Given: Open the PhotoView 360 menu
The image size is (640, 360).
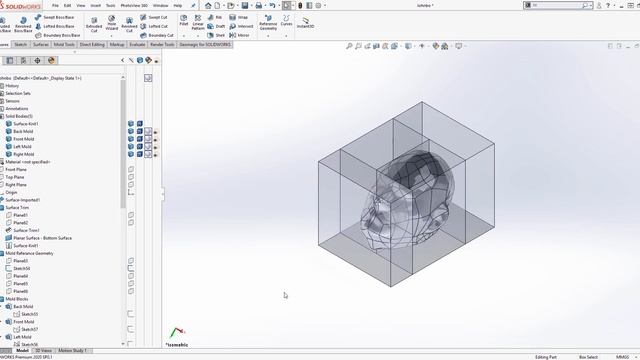Looking at the screenshot, I should (134, 6).
